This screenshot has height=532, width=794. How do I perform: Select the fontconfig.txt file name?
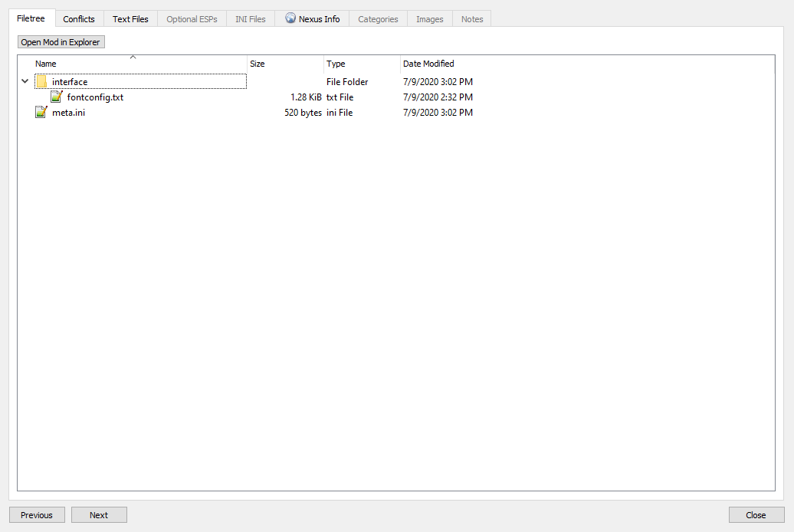click(x=95, y=97)
